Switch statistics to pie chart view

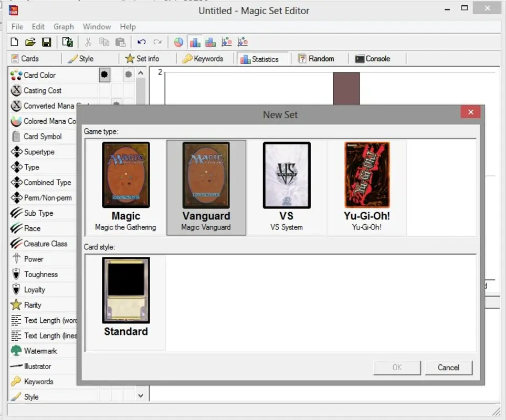(178, 41)
